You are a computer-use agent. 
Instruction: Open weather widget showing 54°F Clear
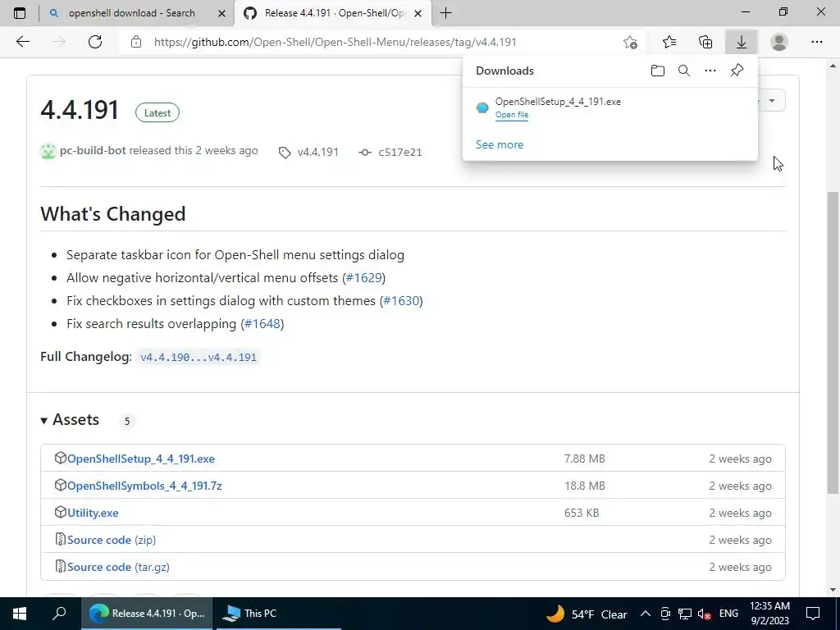[x=587, y=614]
